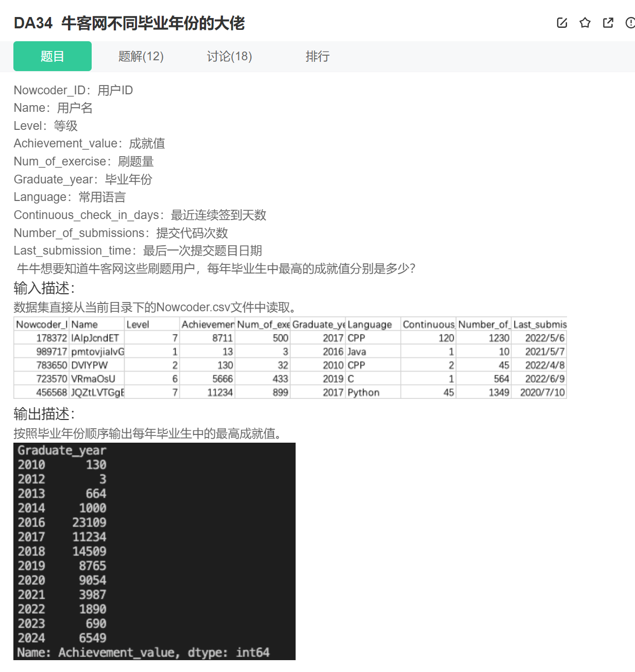Click the line Name: Achievement_value, dtype: int64
The image size is (635, 672).
point(143,652)
